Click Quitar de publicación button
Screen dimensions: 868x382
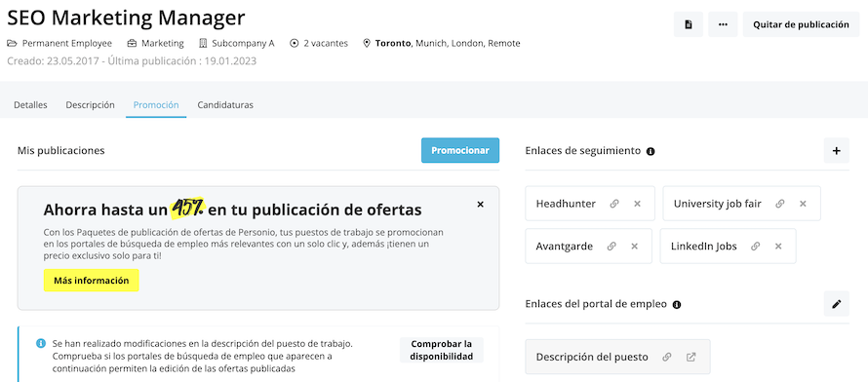[801, 24]
